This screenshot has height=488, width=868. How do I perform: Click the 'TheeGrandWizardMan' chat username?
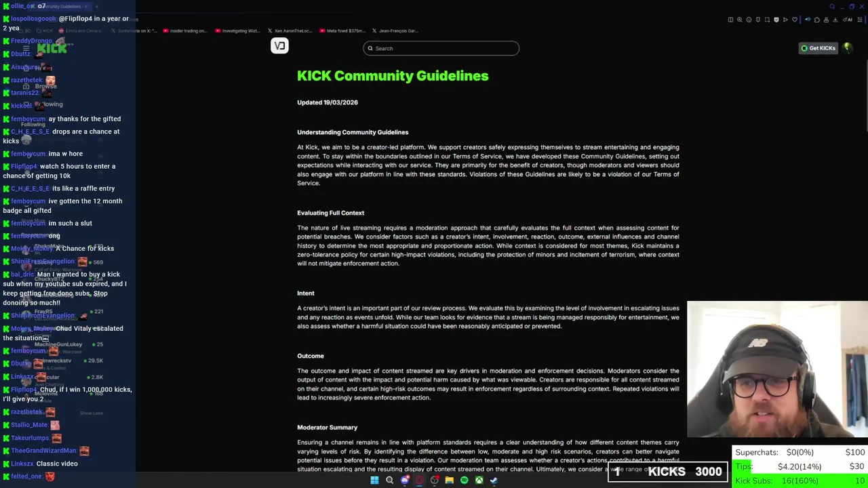[x=43, y=451]
